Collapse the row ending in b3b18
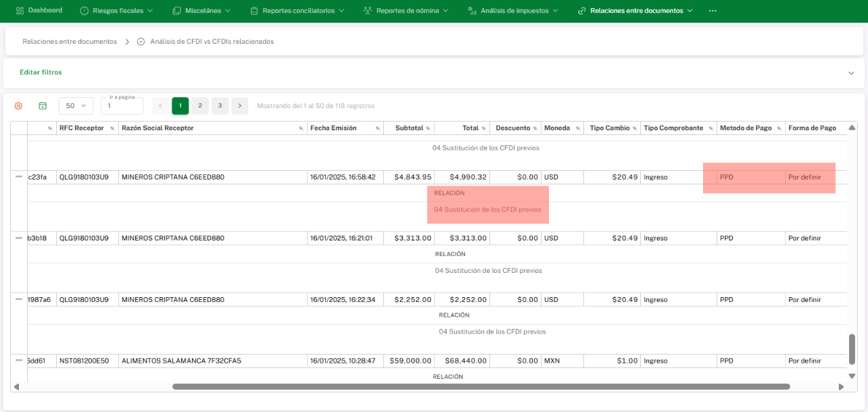 (x=19, y=238)
